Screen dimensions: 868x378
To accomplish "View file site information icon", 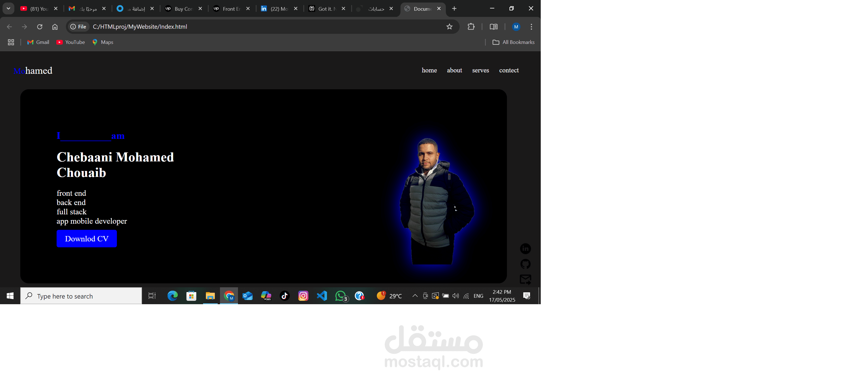I will (78, 26).
